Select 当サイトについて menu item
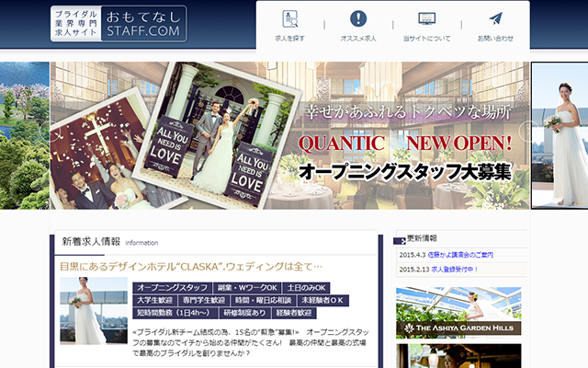 tap(426, 39)
